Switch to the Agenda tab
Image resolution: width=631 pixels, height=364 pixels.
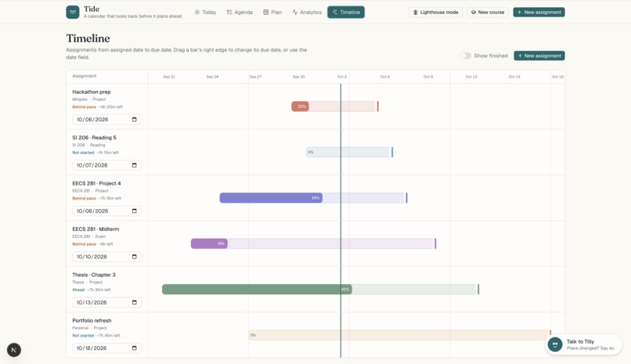point(240,12)
